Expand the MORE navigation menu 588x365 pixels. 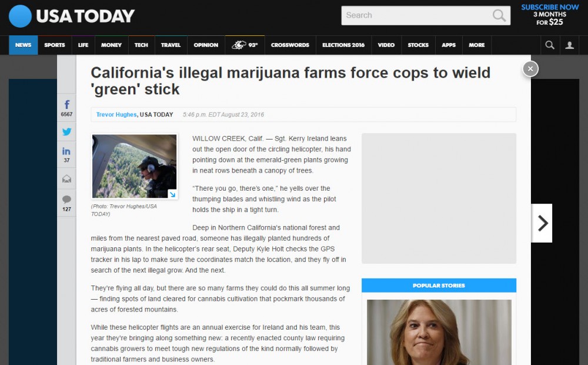tap(477, 45)
